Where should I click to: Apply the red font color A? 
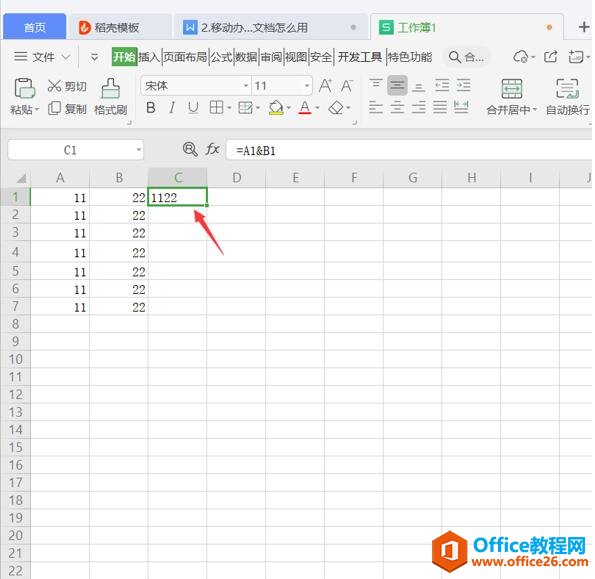pos(305,108)
